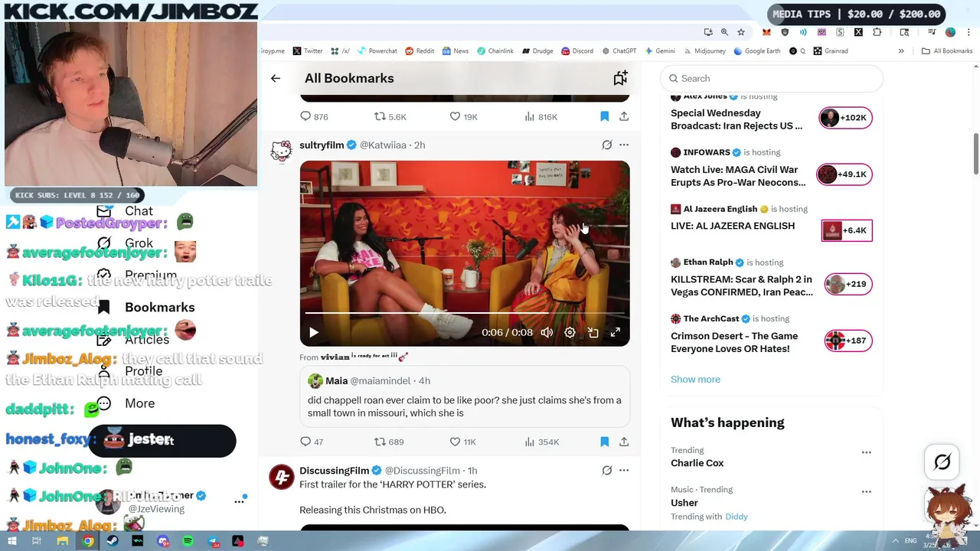This screenshot has width=980, height=551.
Task: Open Spotify from the taskbar
Action: pos(188,541)
